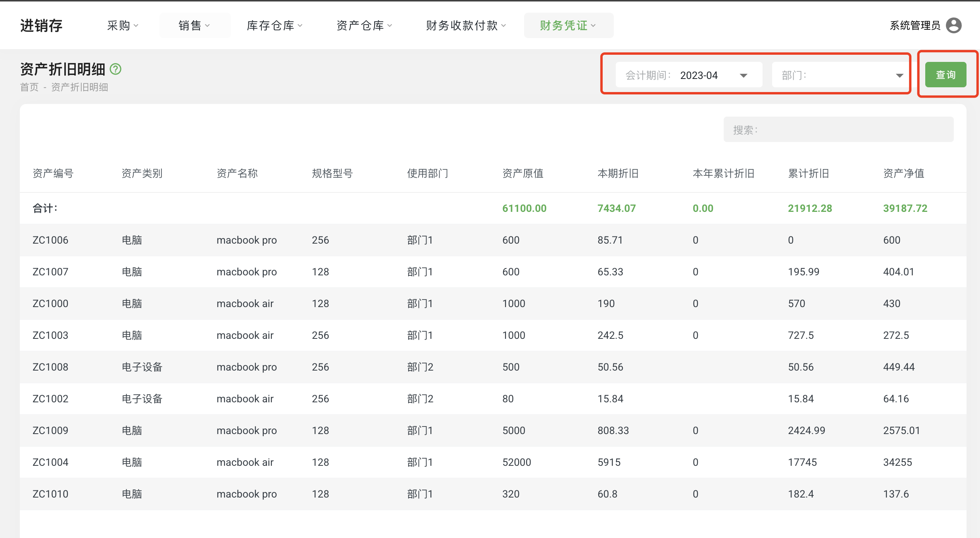Sort by 本年累计折旧 column header
980x538 pixels.
tap(723, 173)
